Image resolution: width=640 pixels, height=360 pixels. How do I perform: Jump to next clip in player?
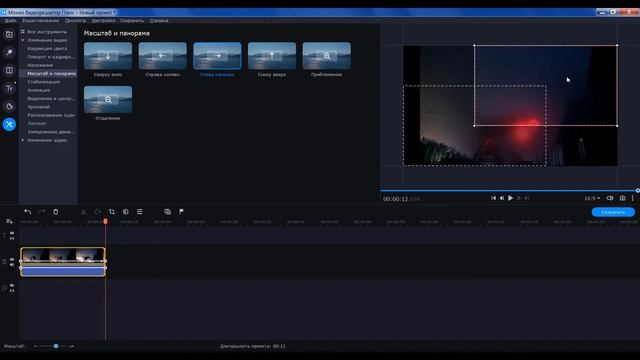pyautogui.click(x=527, y=198)
